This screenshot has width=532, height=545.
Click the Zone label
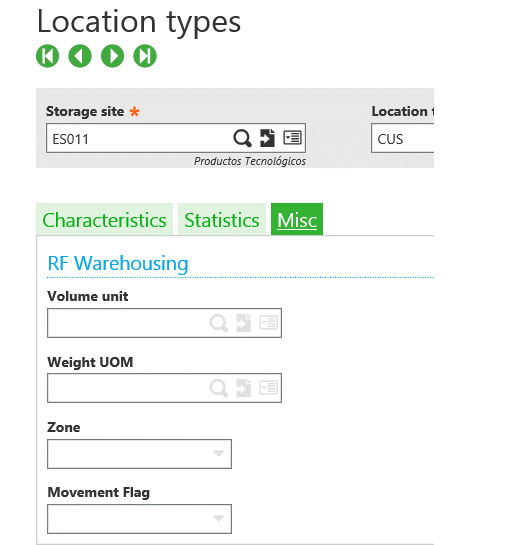tap(64, 427)
